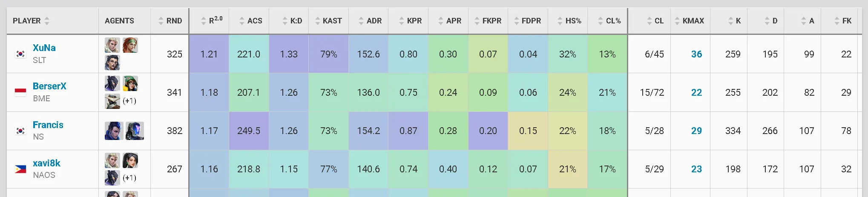This screenshot has width=868, height=197.
Task: Click Philippines flag icon beside xavi8k
Action: tap(20, 169)
